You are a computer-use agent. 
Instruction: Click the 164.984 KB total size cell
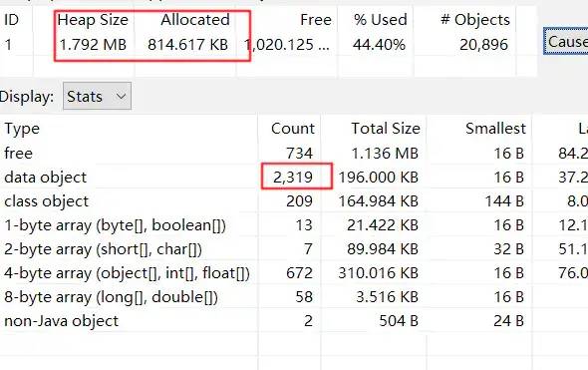coord(379,201)
